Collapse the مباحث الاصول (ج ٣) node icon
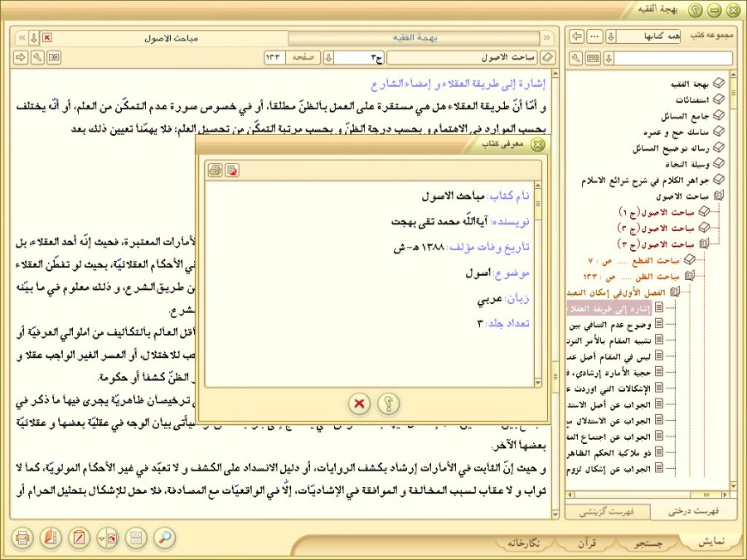This screenshot has width=747, height=560. (x=704, y=244)
